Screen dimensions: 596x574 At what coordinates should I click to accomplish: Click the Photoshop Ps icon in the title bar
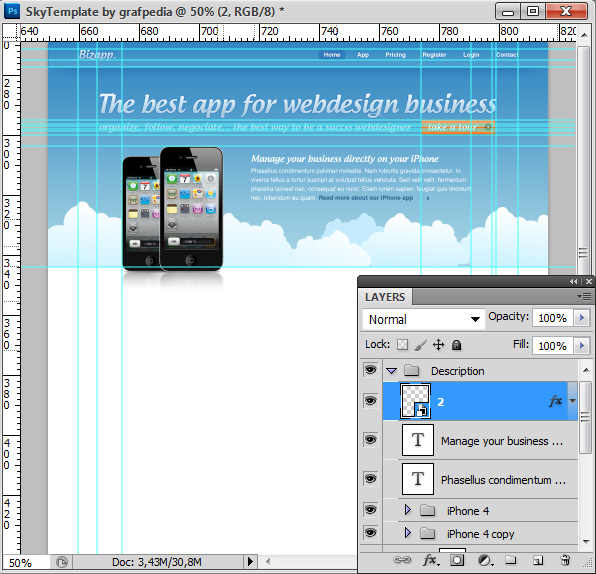pos(12,11)
